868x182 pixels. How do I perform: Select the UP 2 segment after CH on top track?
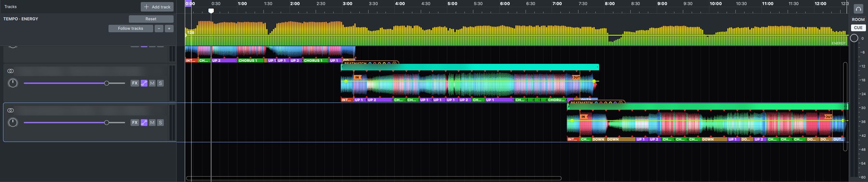click(224, 61)
